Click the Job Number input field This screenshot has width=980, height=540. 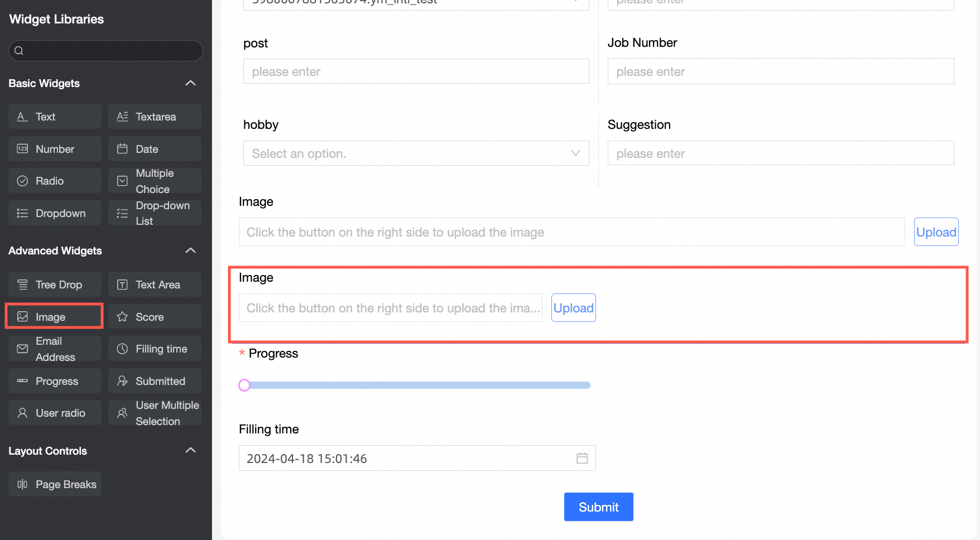(780, 71)
